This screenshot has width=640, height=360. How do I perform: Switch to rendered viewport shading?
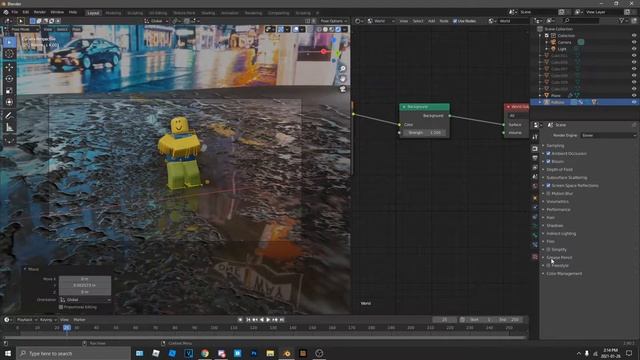point(338,29)
